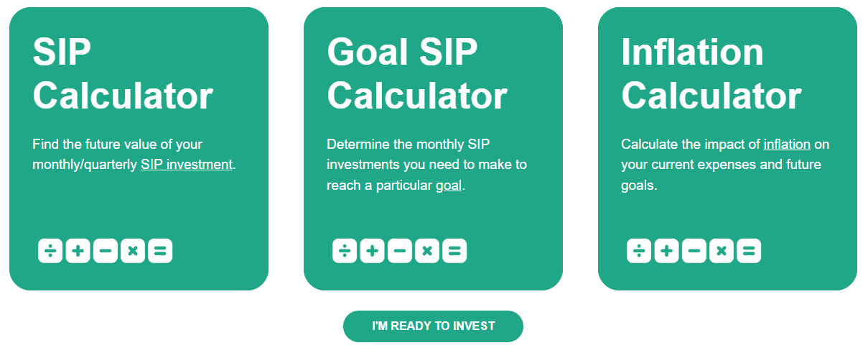
Task: Open the underlined "inflation" link
Action: 787,145
